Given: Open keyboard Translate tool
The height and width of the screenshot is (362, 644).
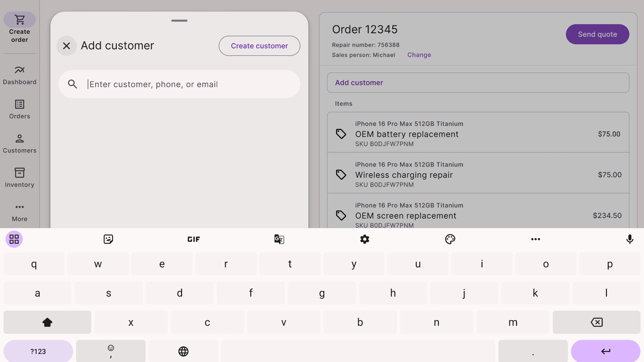Looking at the screenshot, I should click(279, 239).
